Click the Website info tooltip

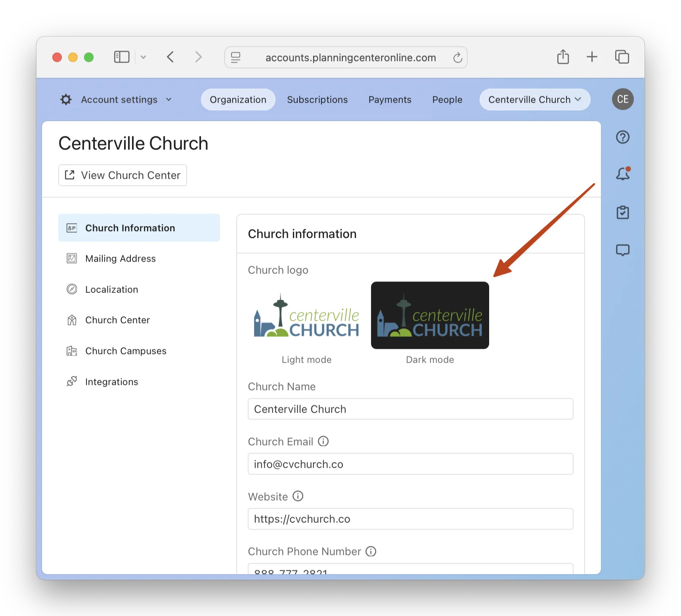[x=298, y=496]
